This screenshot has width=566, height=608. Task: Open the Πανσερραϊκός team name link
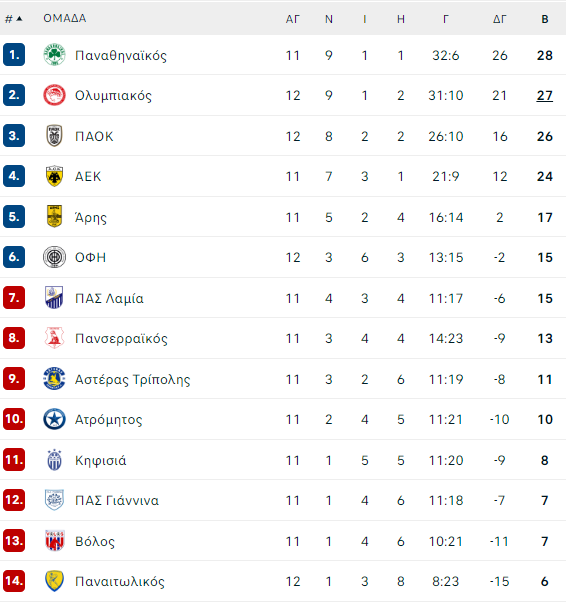pos(121,339)
